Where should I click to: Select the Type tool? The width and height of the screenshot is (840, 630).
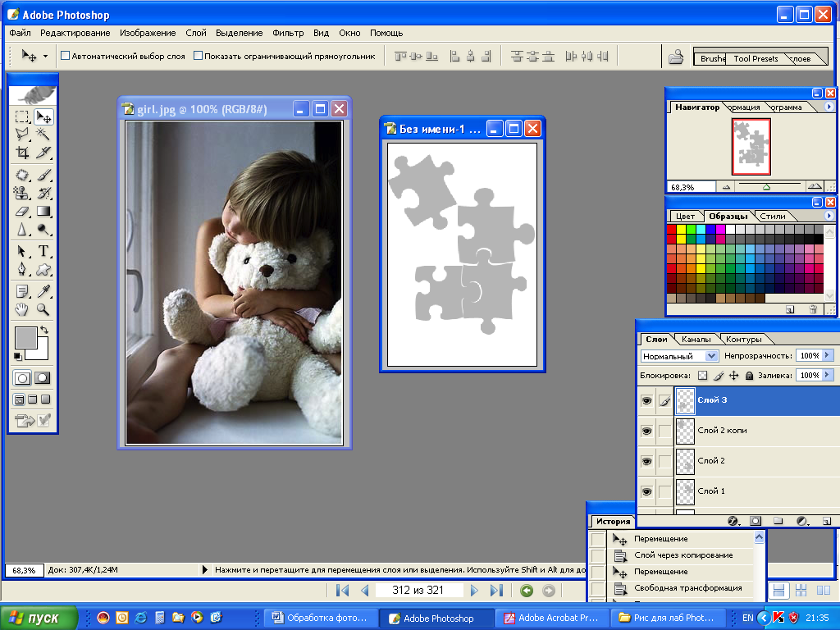43,251
